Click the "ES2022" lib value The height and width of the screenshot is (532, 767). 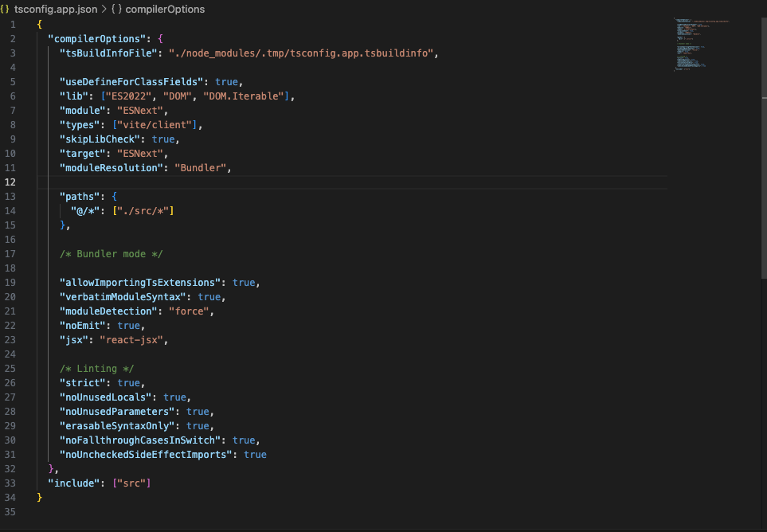pos(129,96)
